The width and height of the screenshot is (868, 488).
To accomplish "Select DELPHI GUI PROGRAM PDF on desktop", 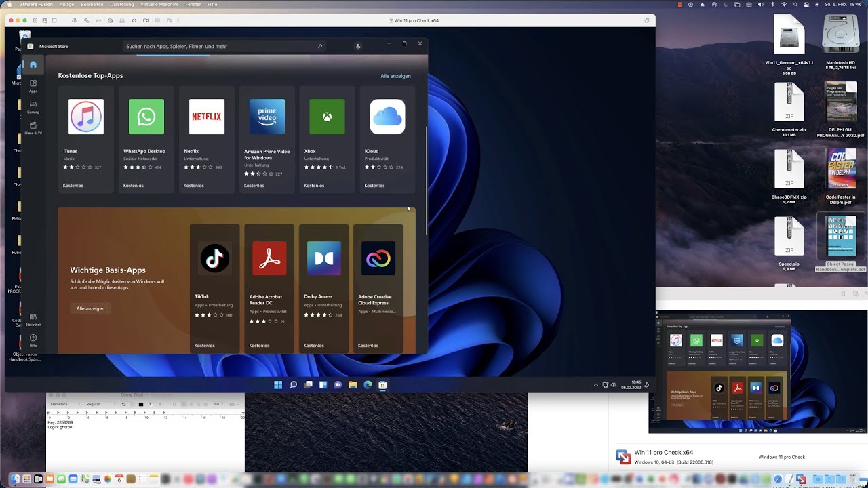I will pyautogui.click(x=841, y=110).
